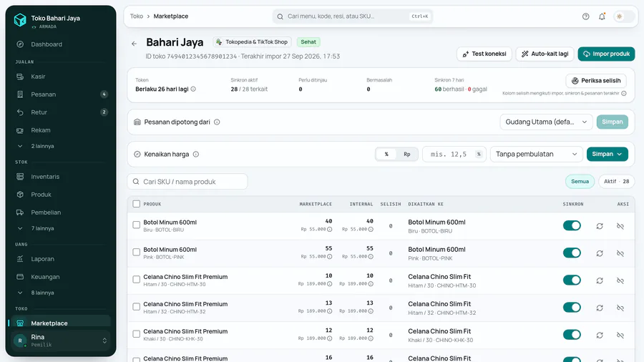The height and width of the screenshot is (362, 644).
Task: Click Test koneksi button
Action: 484,54
